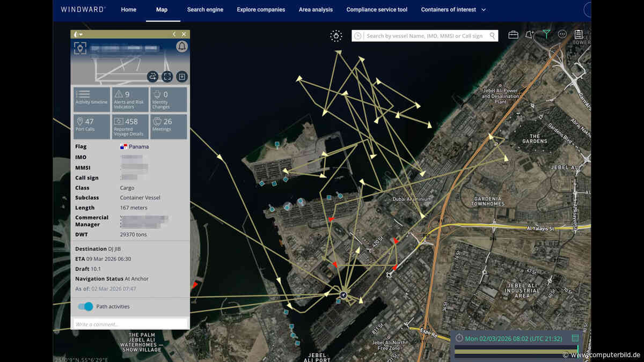The width and height of the screenshot is (644, 362).
Task: Open the timeline calendar grid icon
Action: click(x=575, y=338)
